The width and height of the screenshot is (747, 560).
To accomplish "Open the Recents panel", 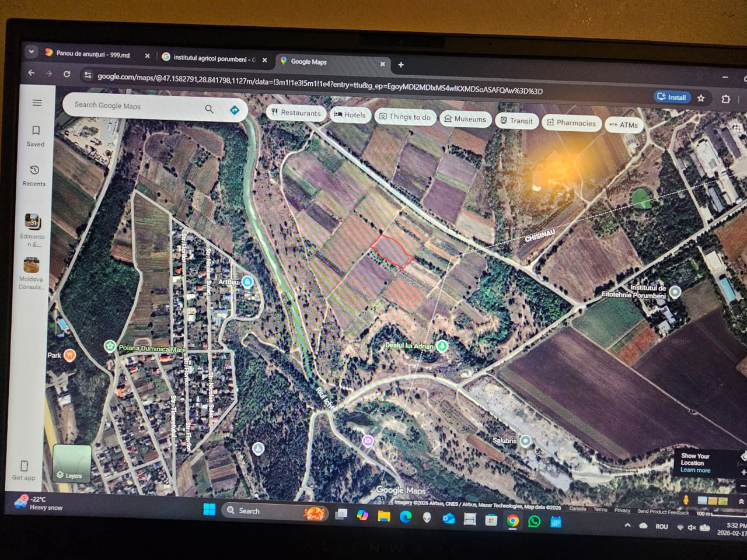I will [34, 176].
